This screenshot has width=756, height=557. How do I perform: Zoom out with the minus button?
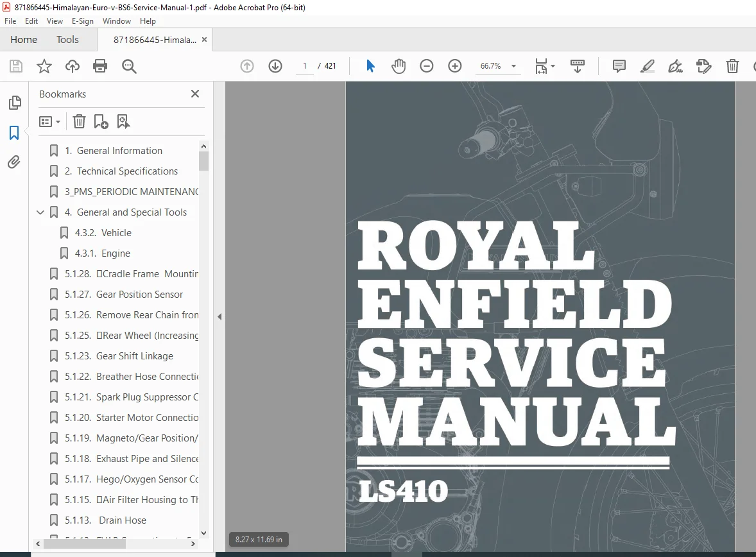tap(427, 66)
